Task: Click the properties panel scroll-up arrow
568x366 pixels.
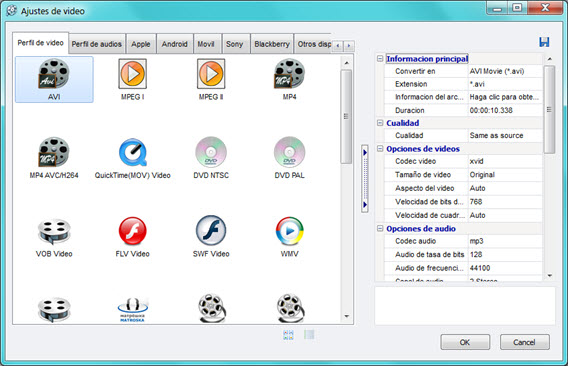Action: [x=550, y=59]
